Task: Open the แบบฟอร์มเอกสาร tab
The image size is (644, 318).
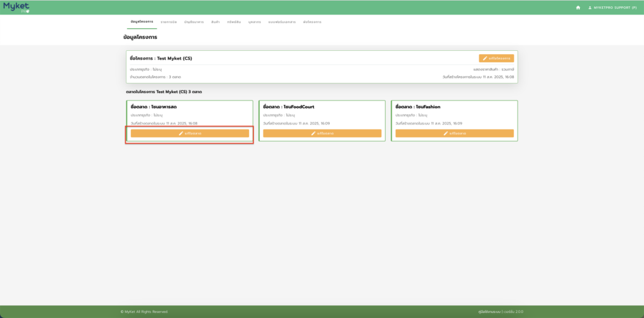Action: click(x=282, y=22)
